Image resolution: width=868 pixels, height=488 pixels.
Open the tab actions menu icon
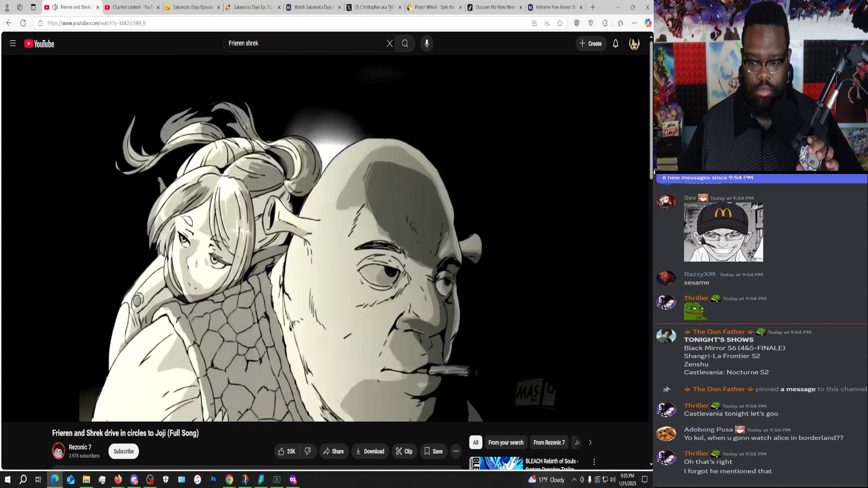pyautogui.click(x=33, y=7)
